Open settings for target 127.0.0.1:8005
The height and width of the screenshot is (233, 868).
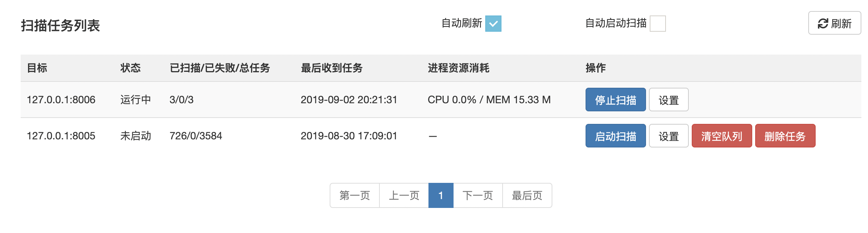pyautogui.click(x=669, y=136)
